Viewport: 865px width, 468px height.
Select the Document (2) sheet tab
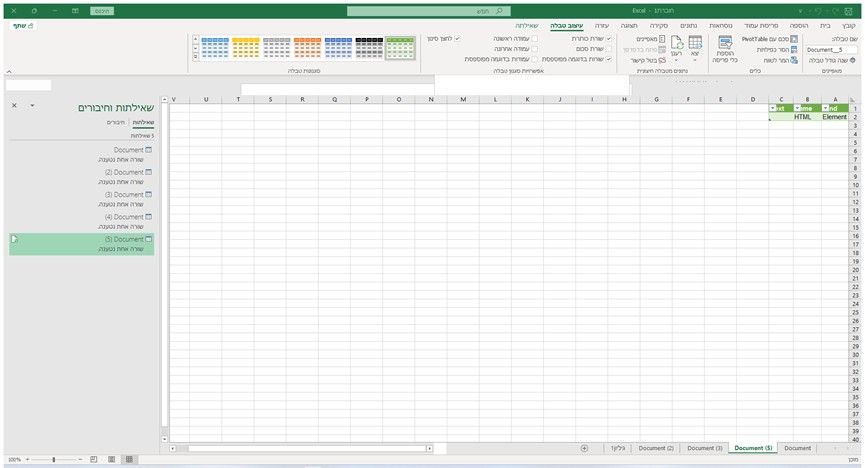click(656, 448)
